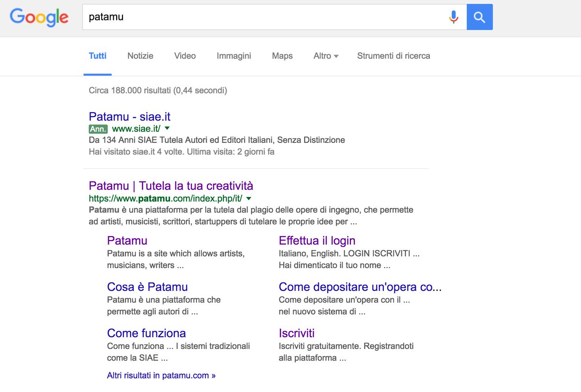This screenshot has width=581, height=392.
Task: Open the Maps search tab
Action: 282,56
